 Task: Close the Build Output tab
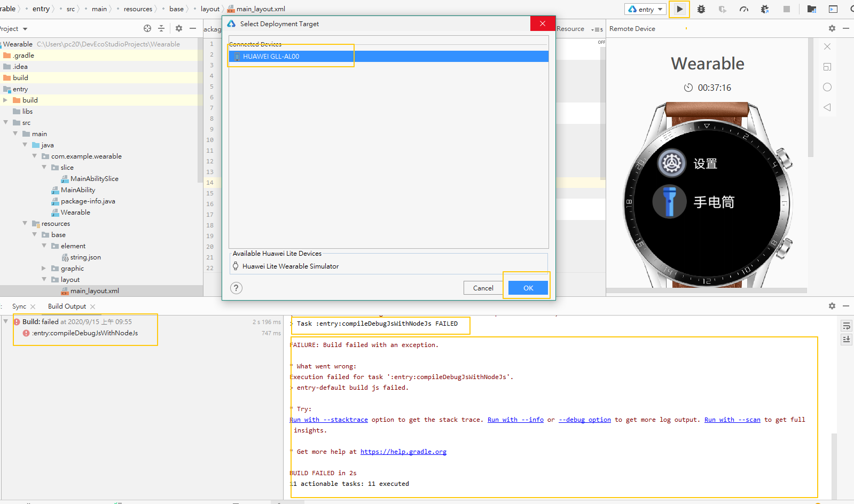coord(93,306)
